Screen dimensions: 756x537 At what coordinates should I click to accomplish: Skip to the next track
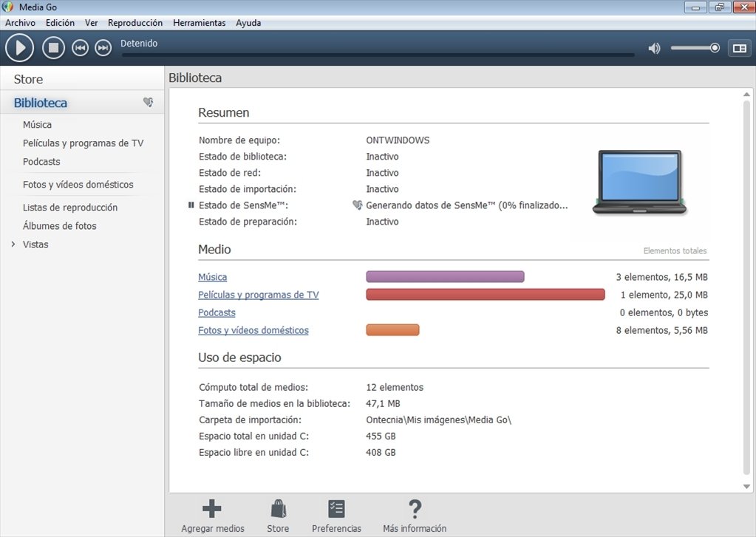[103, 48]
